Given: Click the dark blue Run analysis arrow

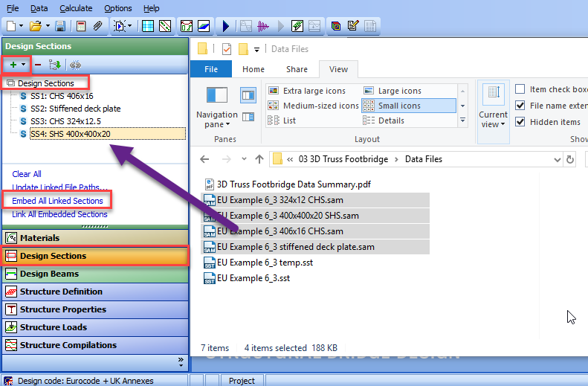Looking at the screenshot, I should tap(225, 26).
